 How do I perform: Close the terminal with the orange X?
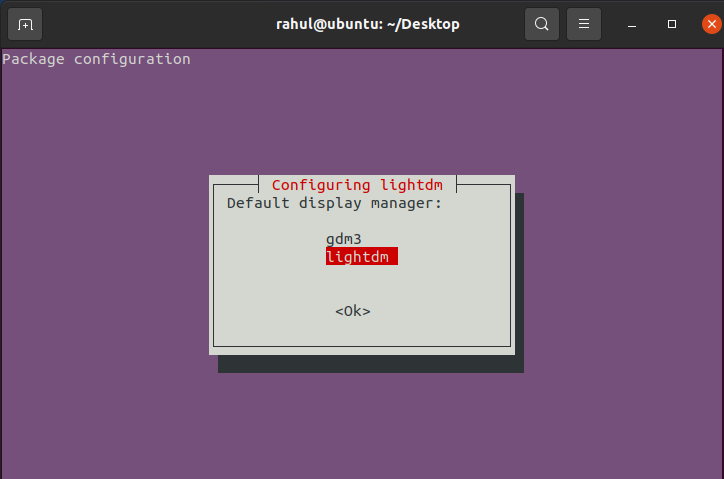[x=712, y=24]
